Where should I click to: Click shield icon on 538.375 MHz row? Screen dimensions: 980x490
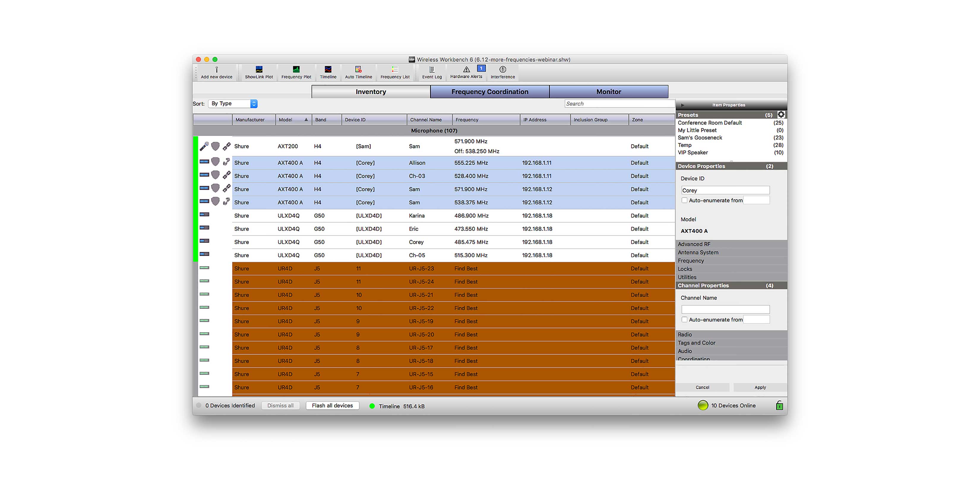pyautogui.click(x=215, y=201)
